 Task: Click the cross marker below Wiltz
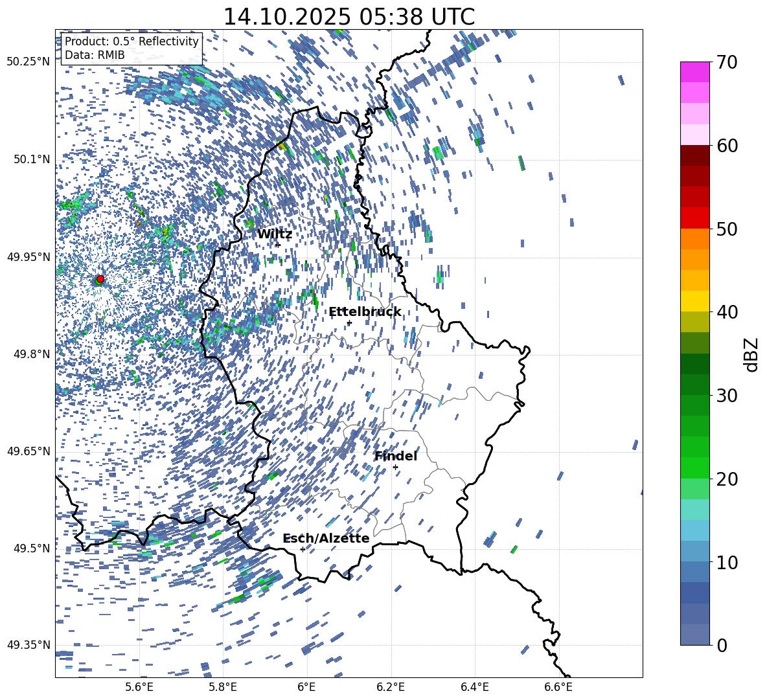[278, 245]
